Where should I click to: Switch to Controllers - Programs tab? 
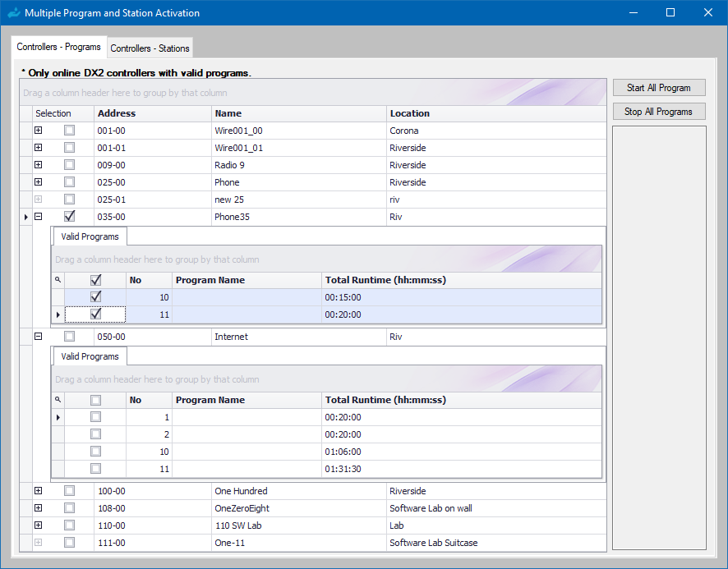click(x=59, y=47)
